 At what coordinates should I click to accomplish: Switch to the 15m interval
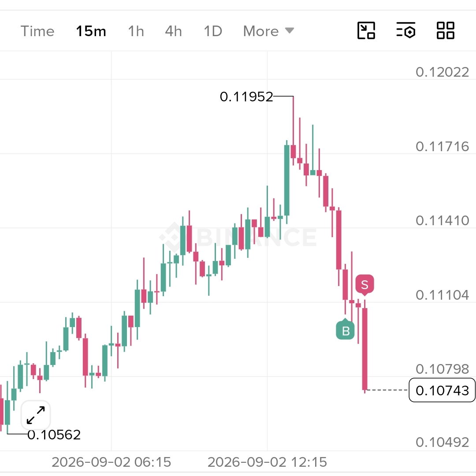(91, 31)
